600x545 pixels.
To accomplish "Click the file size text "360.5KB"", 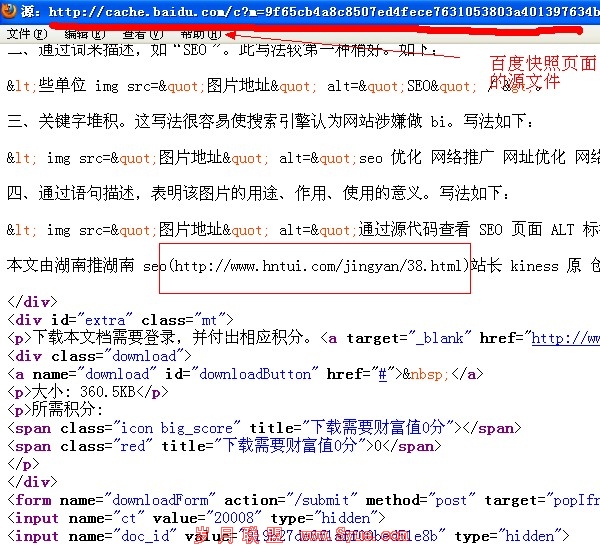I will pos(108,392).
